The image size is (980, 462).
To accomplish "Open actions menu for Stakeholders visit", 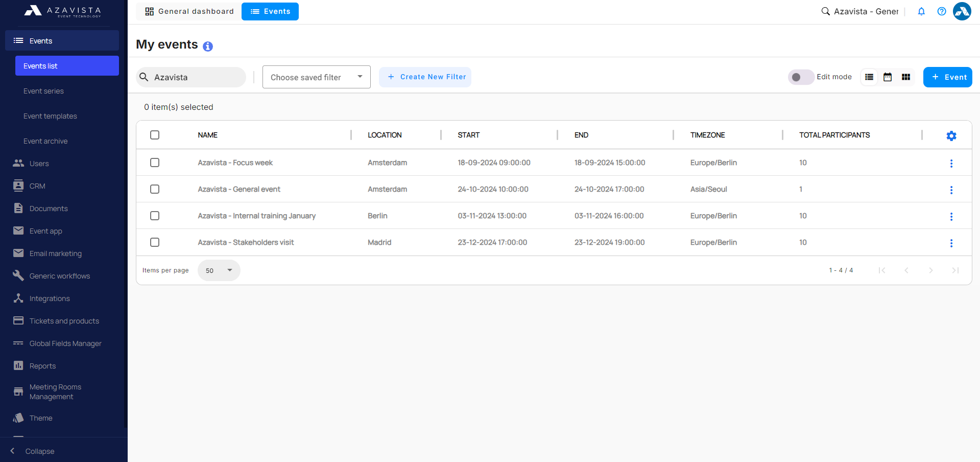I will (x=951, y=243).
